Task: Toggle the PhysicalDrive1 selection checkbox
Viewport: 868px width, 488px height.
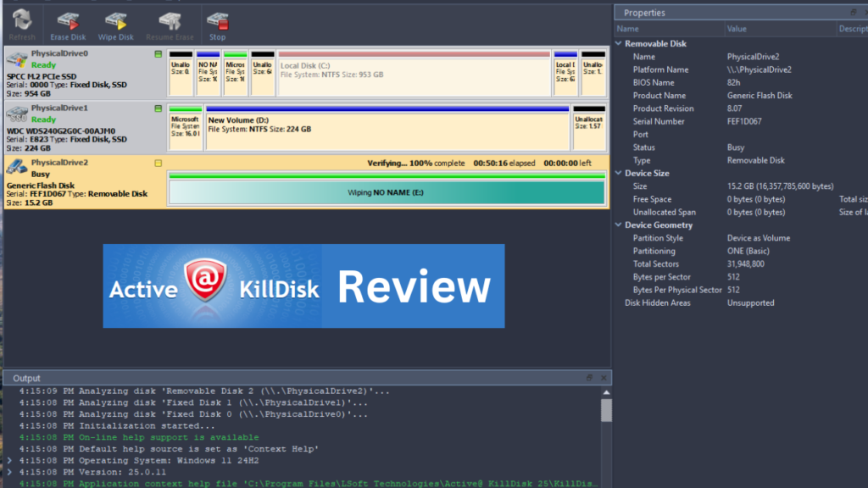Action: [x=159, y=109]
